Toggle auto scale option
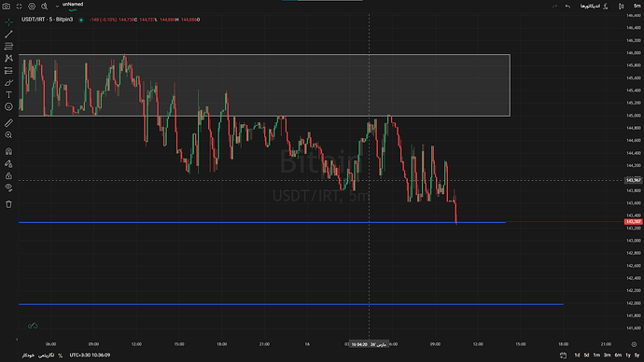This screenshot has height=362, width=644. coord(28,355)
